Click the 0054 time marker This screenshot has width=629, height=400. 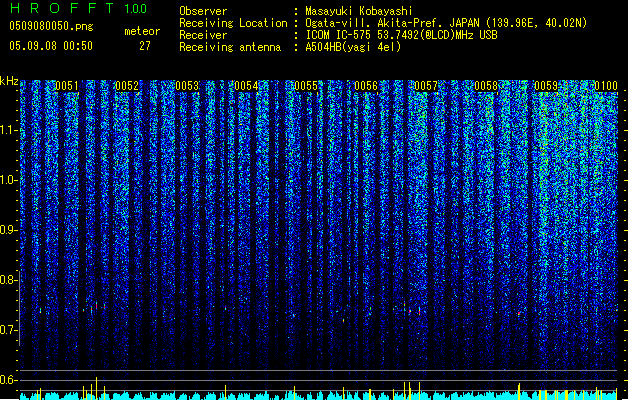pyautogui.click(x=246, y=86)
